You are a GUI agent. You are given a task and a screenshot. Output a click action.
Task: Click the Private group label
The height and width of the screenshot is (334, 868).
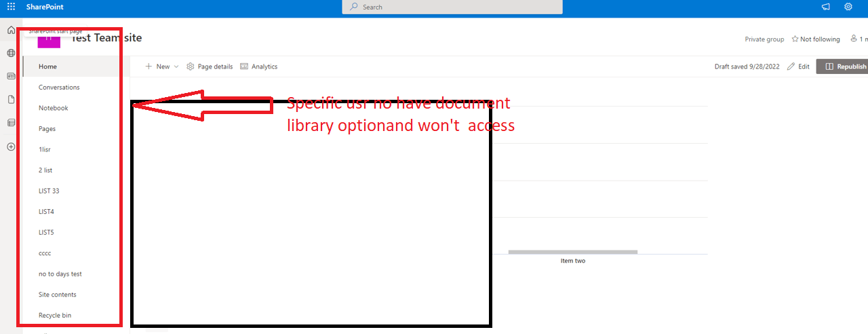point(764,39)
